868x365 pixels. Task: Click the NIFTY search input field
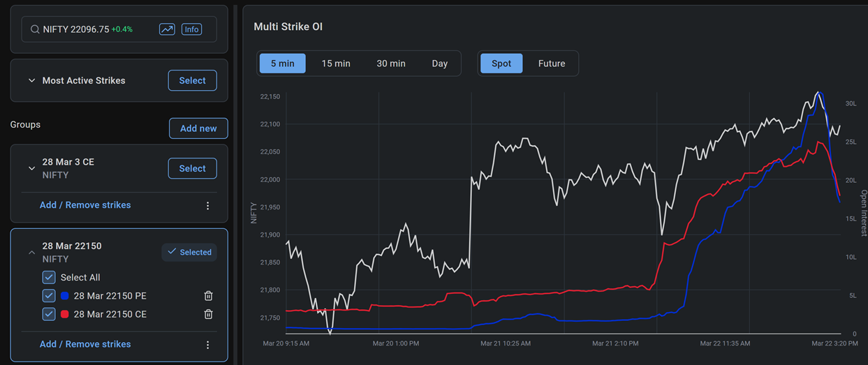tap(98, 29)
